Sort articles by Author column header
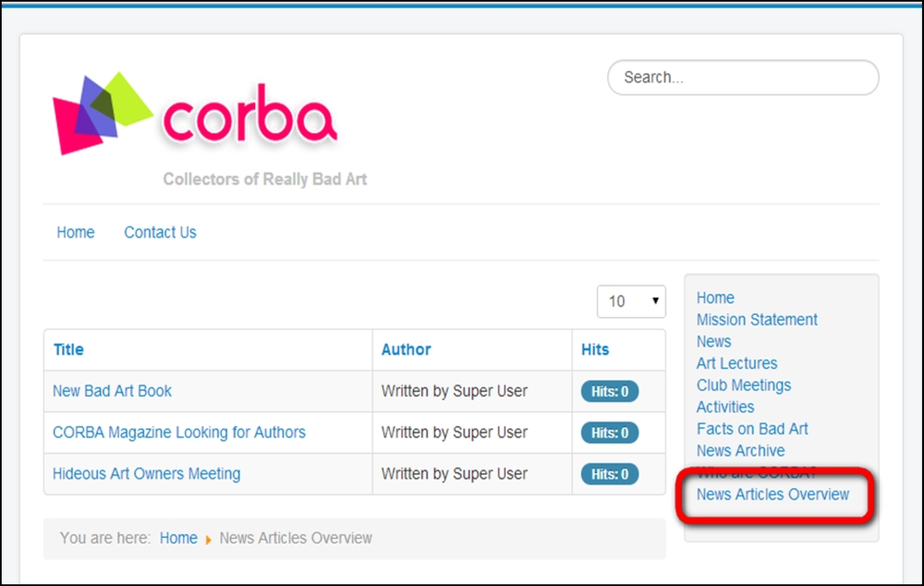The image size is (924, 586). (x=406, y=349)
